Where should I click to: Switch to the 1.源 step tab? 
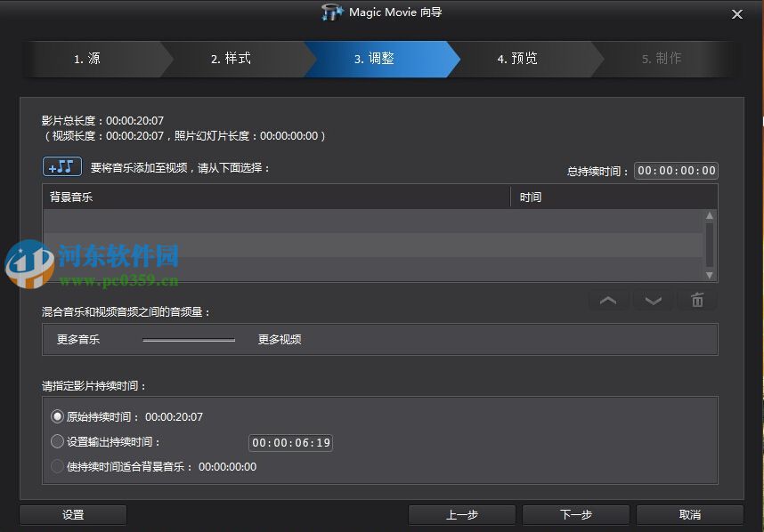tap(86, 59)
